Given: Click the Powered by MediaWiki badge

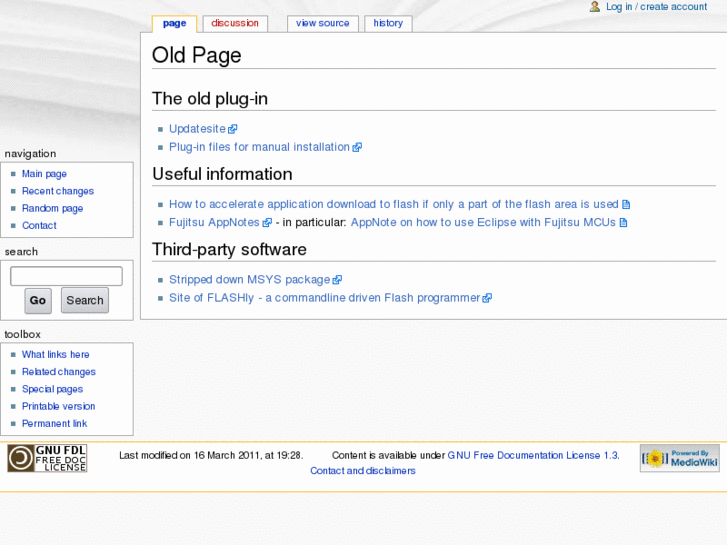Looking at the screenshot, I should pyautogui.click(x=679, y=458).
